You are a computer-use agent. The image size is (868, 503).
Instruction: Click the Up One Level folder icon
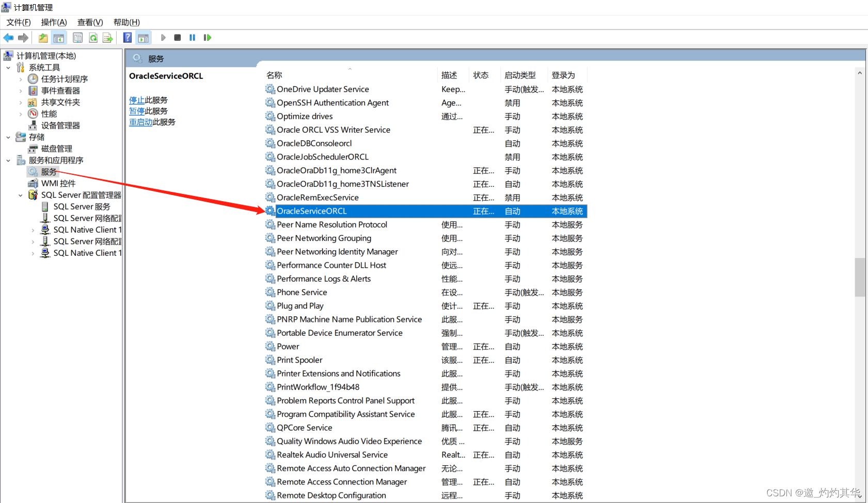pyautogui.click(x=43, y=38)
